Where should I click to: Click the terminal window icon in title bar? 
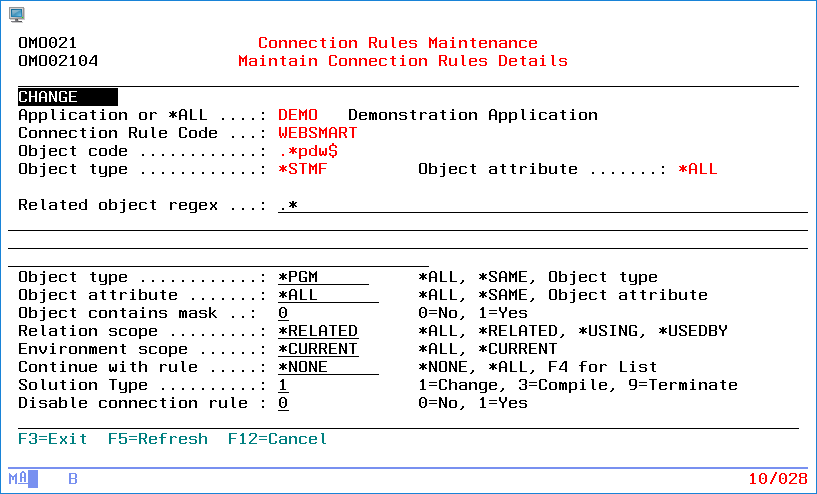coord(16,13)
